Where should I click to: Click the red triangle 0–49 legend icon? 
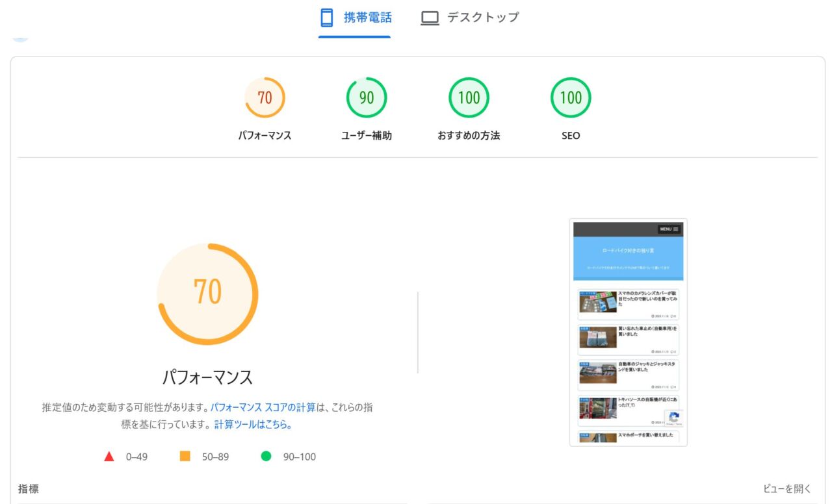[109, 457]
